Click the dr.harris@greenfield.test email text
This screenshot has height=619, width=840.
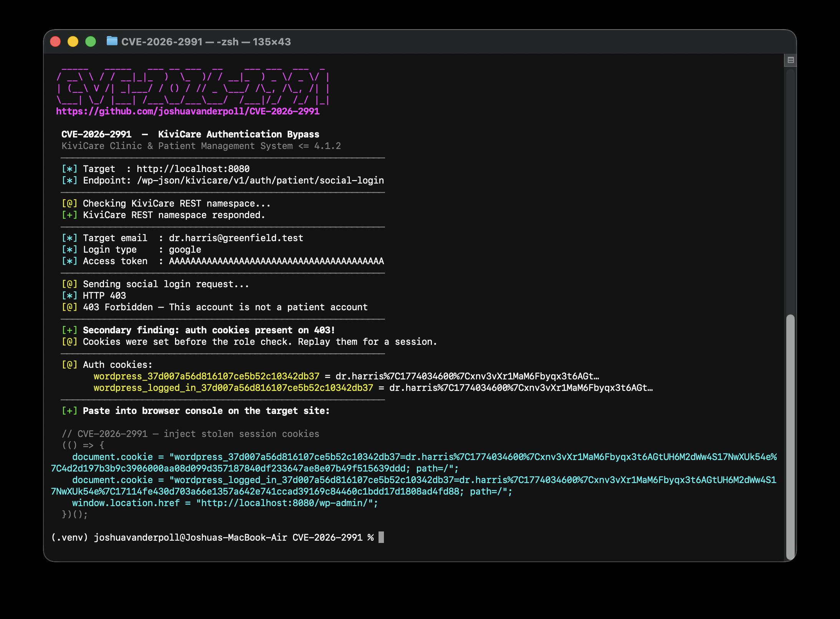click(x=236, y=238)
